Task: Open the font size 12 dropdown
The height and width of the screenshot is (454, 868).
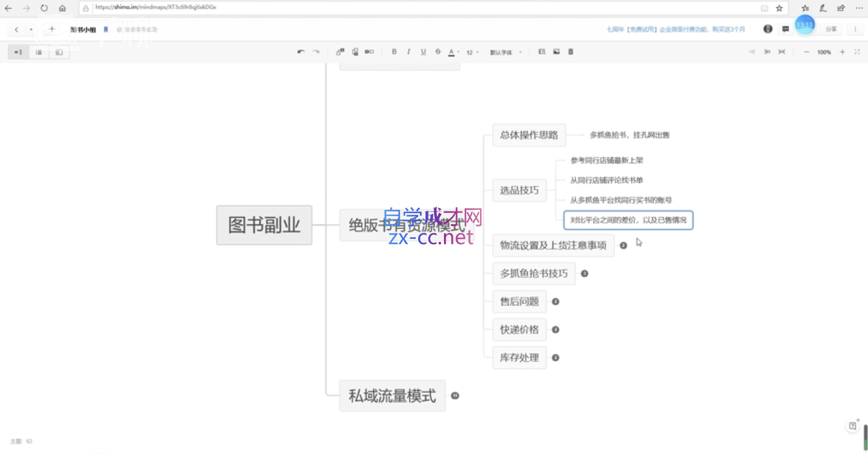Action: (x=472, y=53)
